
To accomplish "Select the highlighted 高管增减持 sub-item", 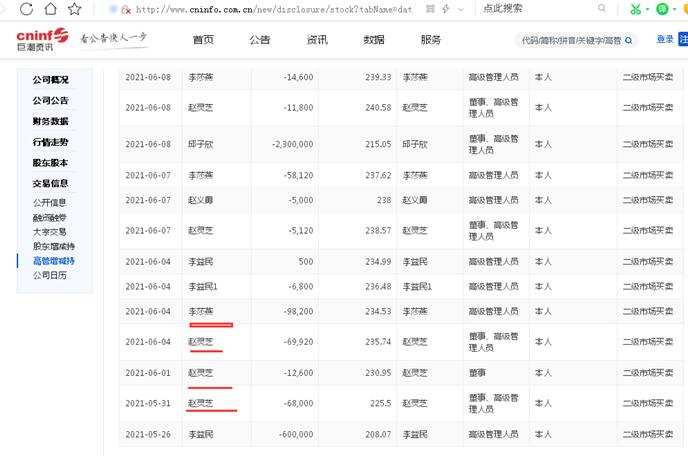I will (x=54, y=261).
